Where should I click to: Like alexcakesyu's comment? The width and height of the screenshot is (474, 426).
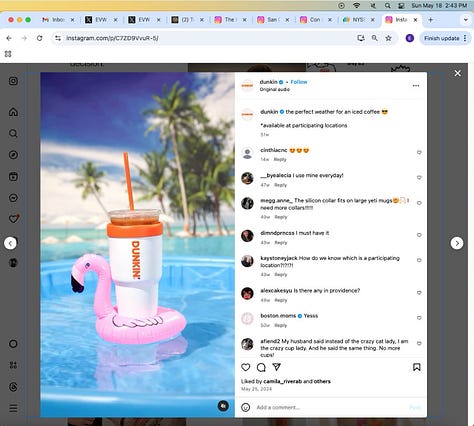419,293
